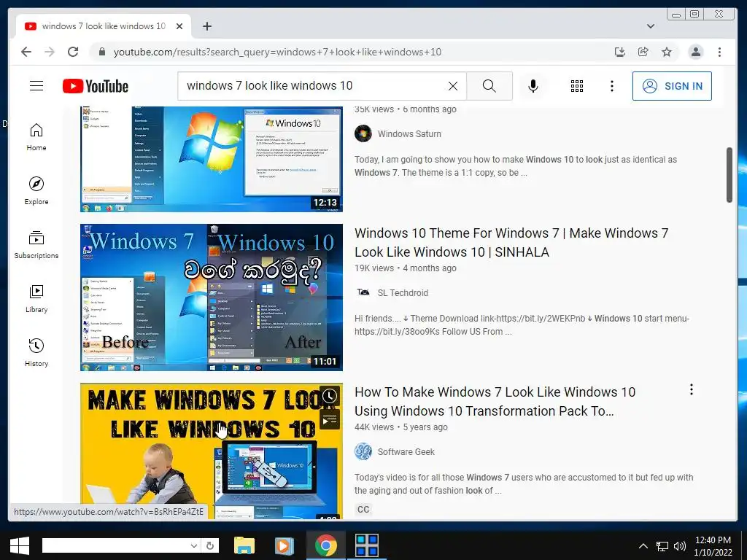The image size is (747, 560).
Task: Run the search with magnifier button
Action: [489, 86]
